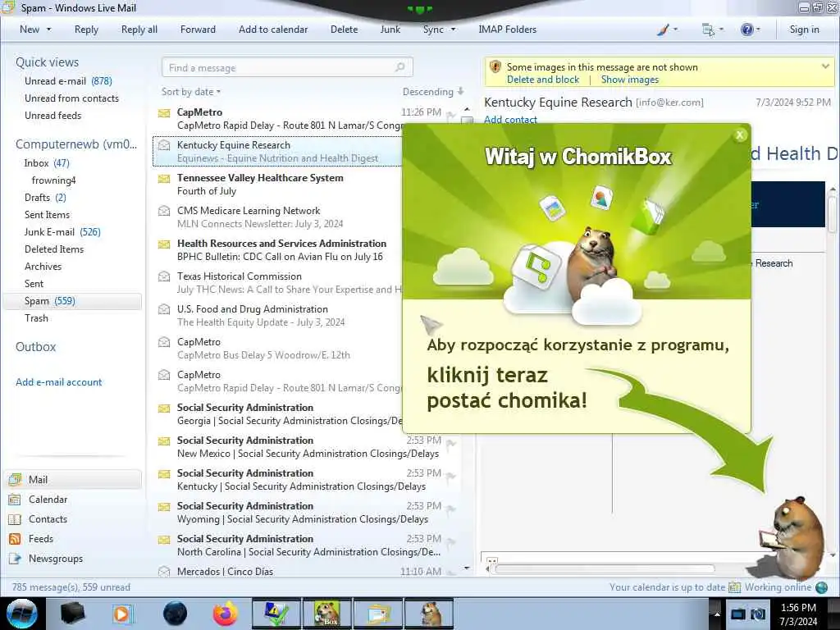The height and width of the screenshot is (630, 840).
Task: Click the ChomikBox hamster character
Action: pos(794,538)
